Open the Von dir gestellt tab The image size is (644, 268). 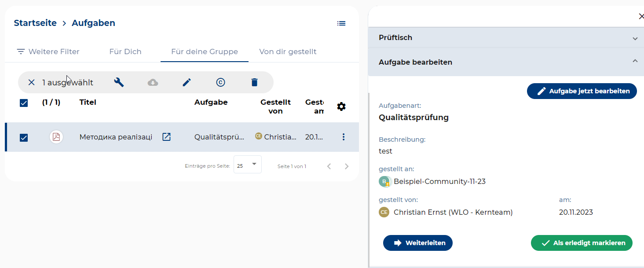tap(288, 51)
